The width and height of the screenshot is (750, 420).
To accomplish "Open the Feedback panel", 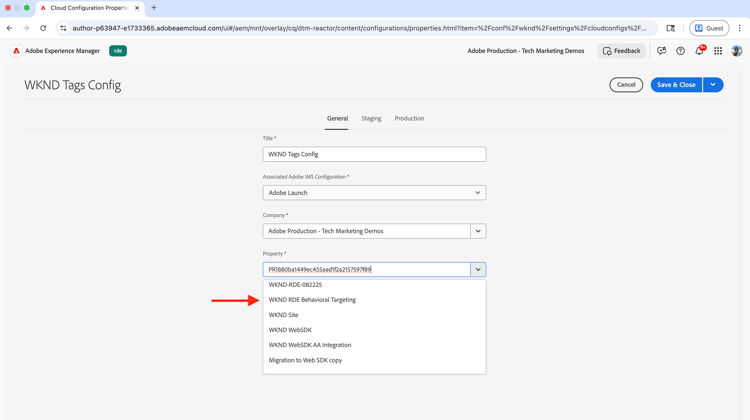I will (621, 51).
